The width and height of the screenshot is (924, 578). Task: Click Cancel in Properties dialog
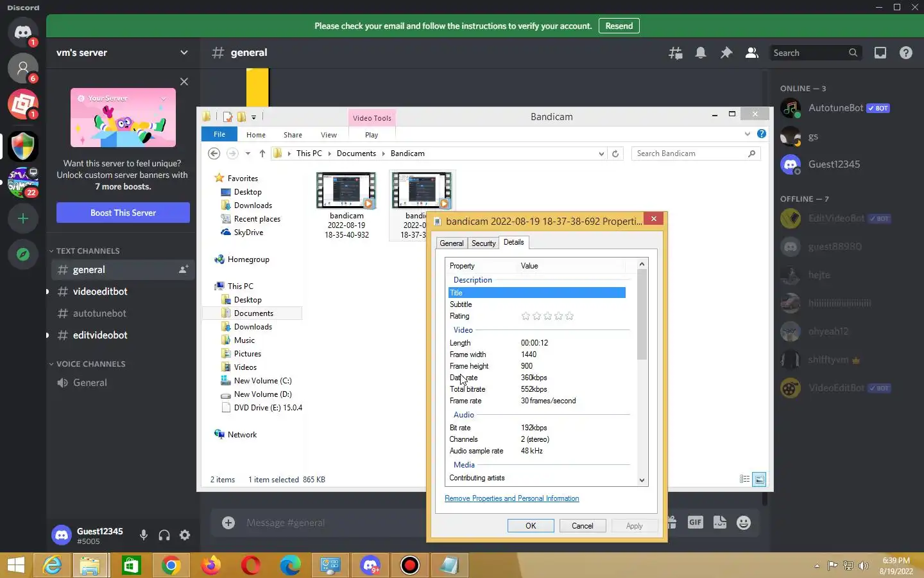click(x=583, y=525)
